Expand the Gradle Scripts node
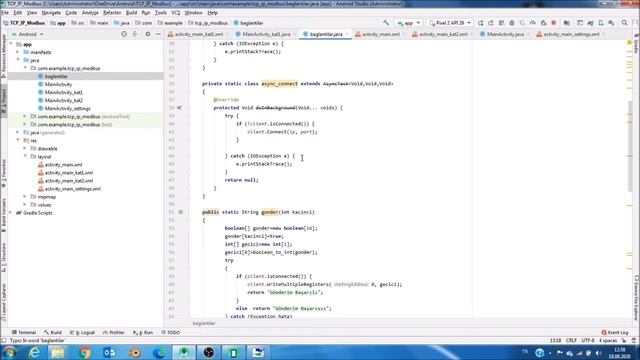 coord(11,213)
